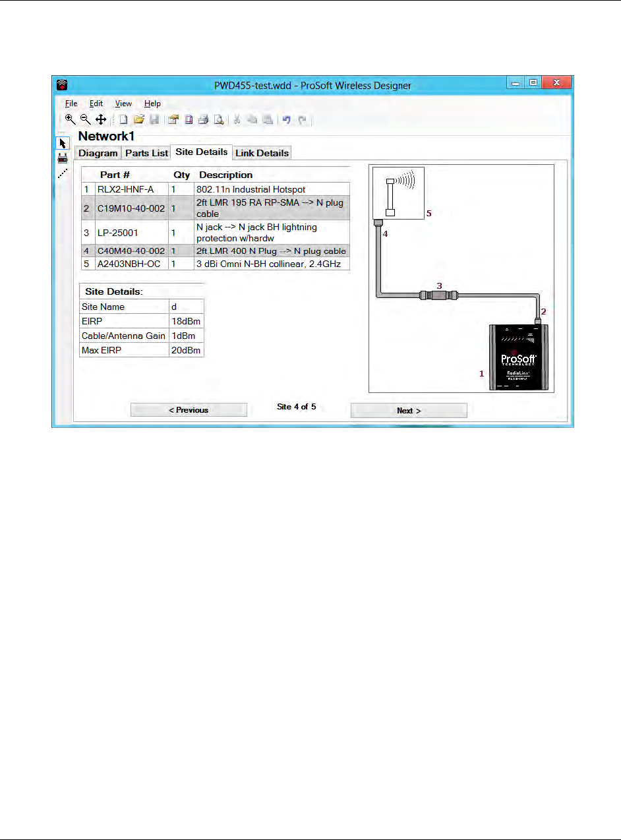Click the Site Name label cell
The image size is (621, 840).
point(124,307)
